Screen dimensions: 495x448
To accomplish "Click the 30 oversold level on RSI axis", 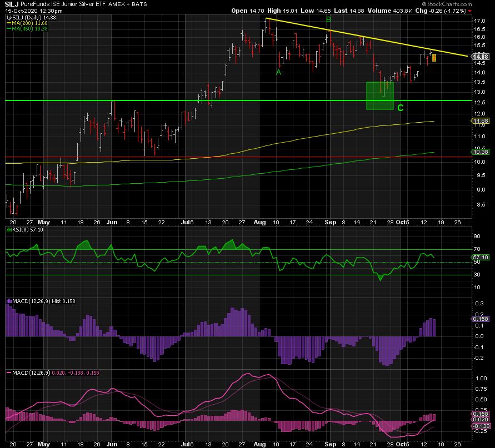I will click(477, 274).
